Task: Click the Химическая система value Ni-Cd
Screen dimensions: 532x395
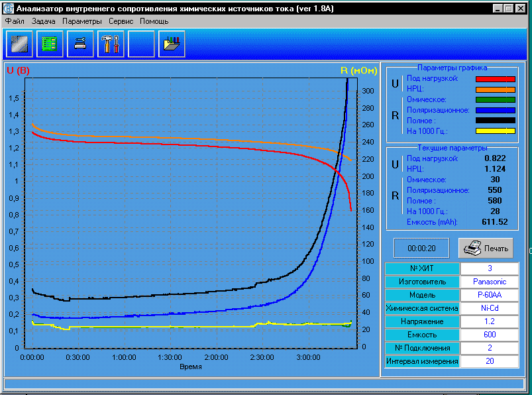Action: tap(489, 308)
